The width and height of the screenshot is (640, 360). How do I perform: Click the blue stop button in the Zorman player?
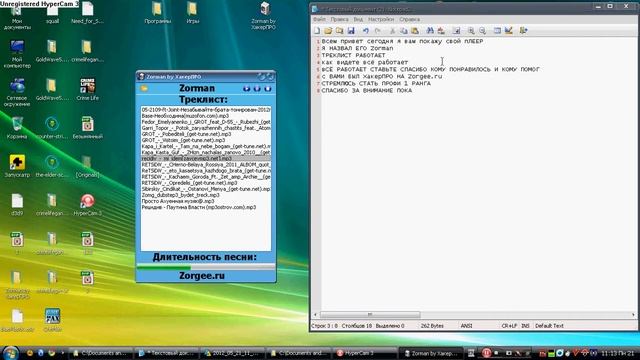(x=268, y=89)
